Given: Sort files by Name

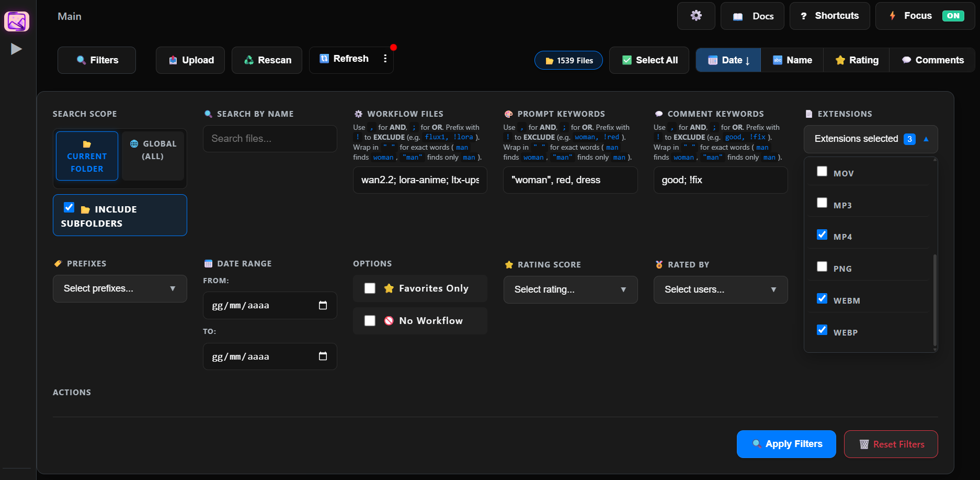Looking at the screenshot, I should coord(792,60).
